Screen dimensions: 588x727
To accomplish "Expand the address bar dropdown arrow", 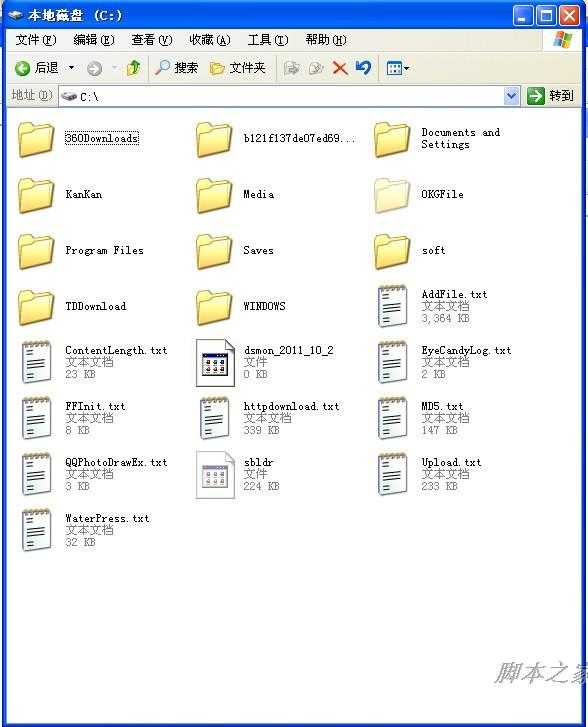I will [511, 96].
